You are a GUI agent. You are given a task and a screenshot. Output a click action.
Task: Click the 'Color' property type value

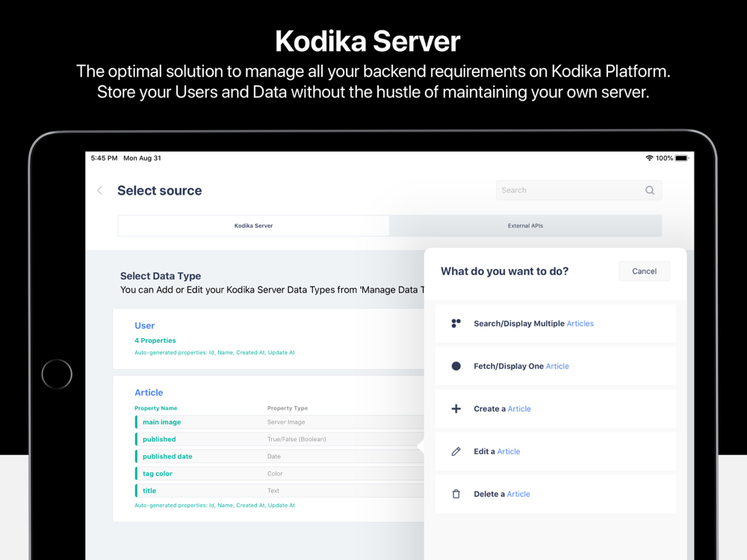tap(275, 473)
